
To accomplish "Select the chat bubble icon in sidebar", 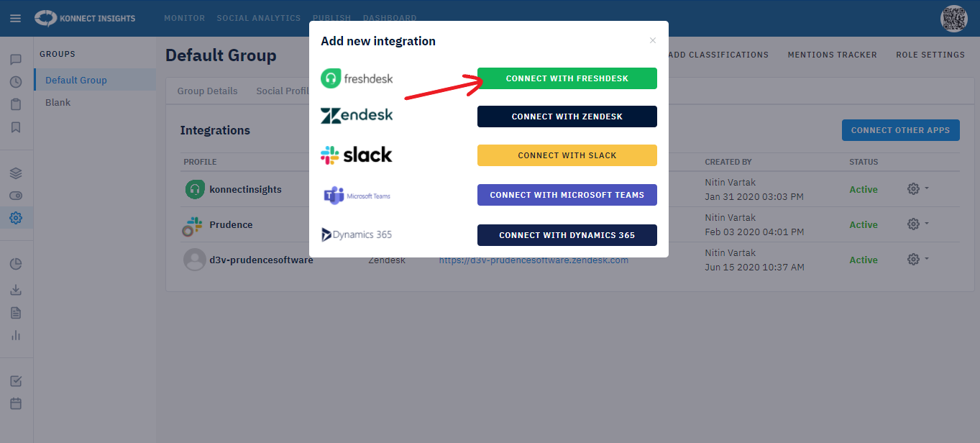I will tap(17, 59).
